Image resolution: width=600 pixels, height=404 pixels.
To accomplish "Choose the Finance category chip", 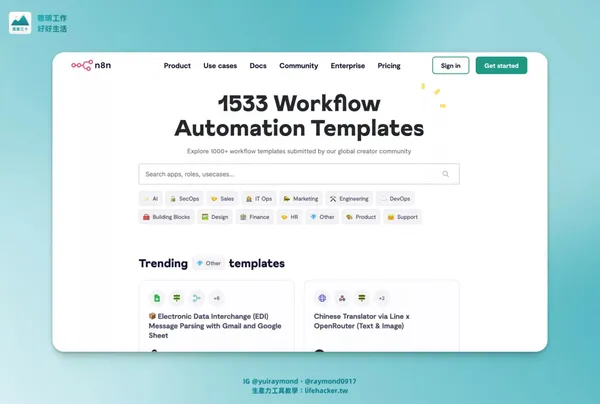I will coord(254,217).
